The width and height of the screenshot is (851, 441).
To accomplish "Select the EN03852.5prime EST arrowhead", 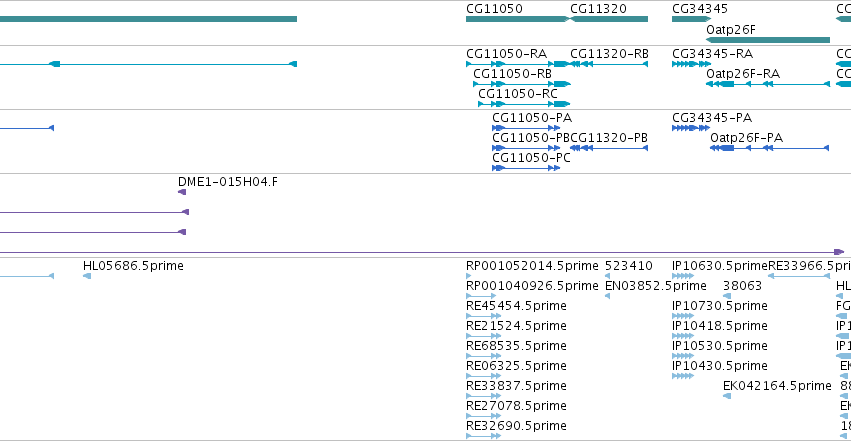I will (x=607, y=296).
